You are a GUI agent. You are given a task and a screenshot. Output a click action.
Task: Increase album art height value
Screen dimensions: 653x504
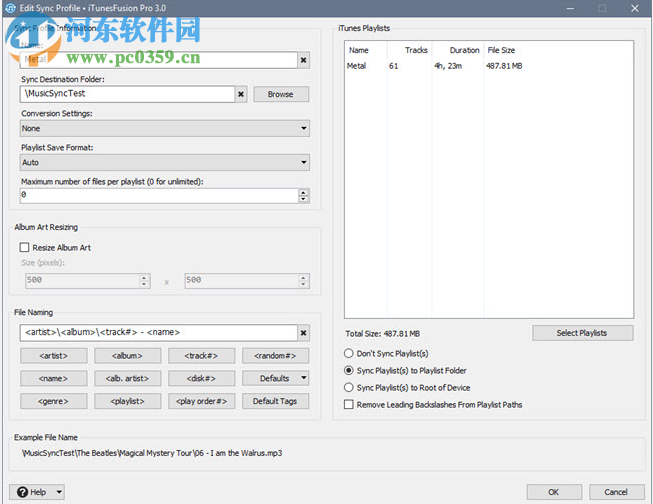click(x=303, y=277)
